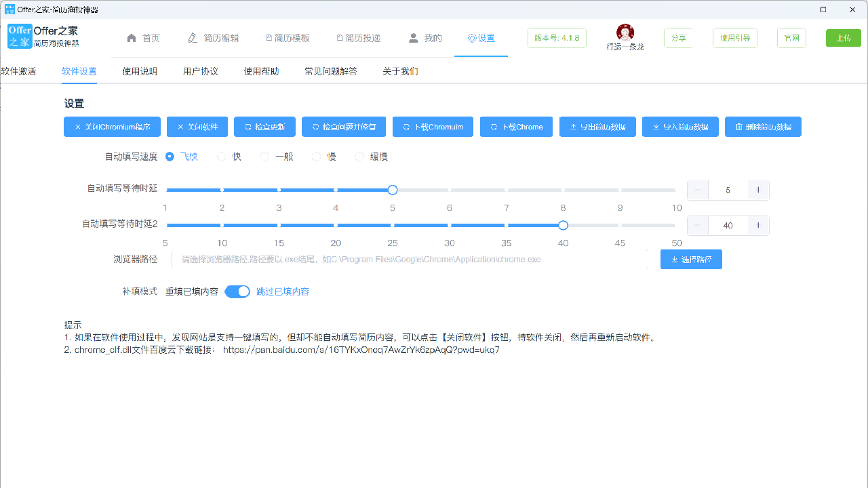Click the 关闭Chromium程序 button
The image size is (868, 488).
point(112,127)
